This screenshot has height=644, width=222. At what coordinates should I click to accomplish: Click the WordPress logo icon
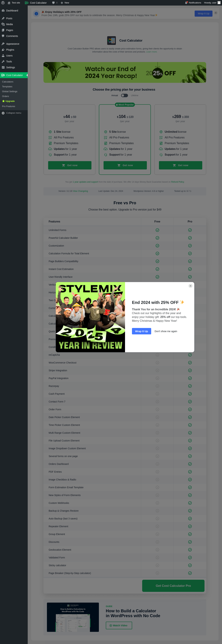(x=3, y=3)
